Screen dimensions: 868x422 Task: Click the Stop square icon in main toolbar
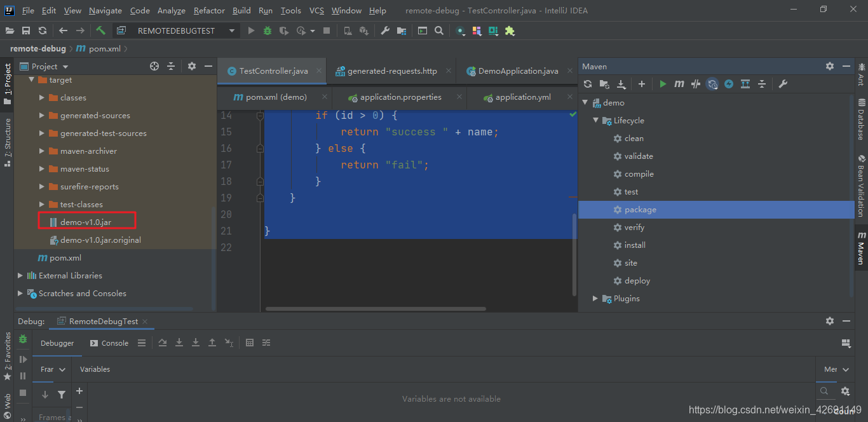click(x=327, y=31)
